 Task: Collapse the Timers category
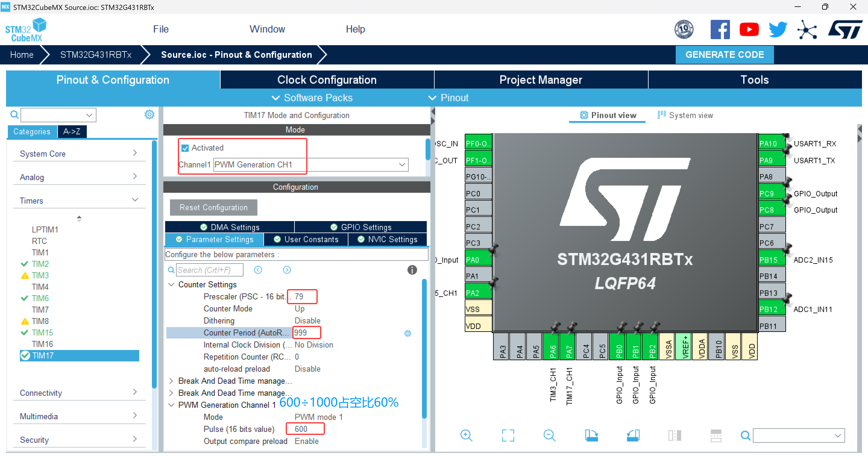(x=79, y=201)
